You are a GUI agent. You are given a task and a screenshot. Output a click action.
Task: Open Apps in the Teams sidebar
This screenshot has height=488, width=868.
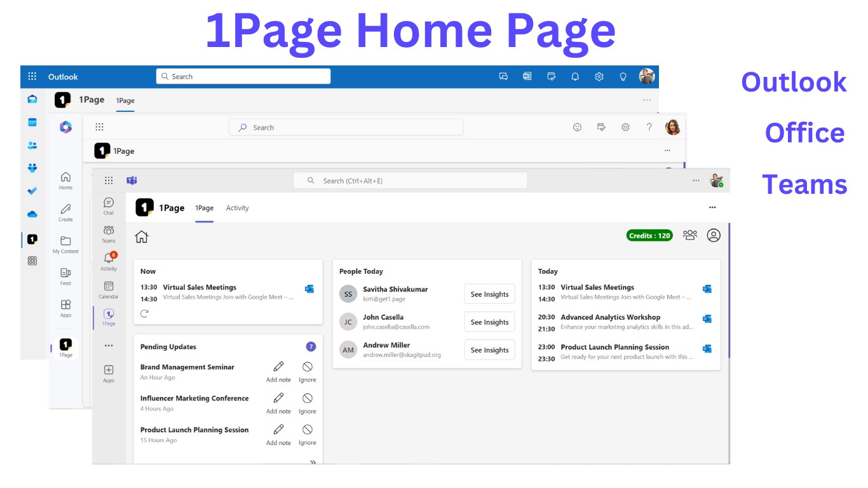[109, 374]
